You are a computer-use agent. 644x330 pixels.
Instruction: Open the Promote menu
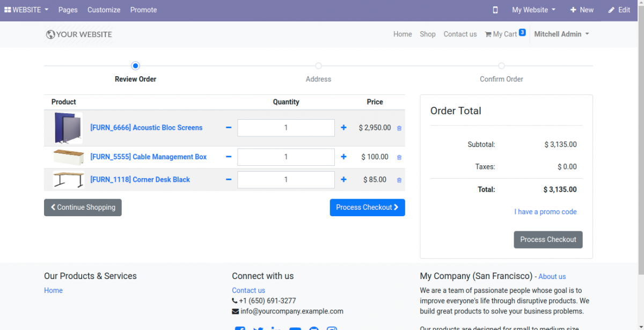tap(143, 10)
